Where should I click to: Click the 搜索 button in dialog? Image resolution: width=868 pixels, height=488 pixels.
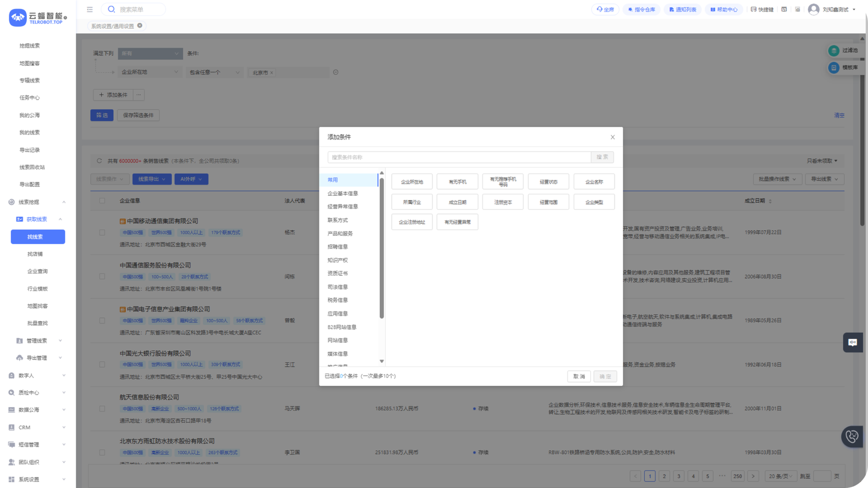602,157
